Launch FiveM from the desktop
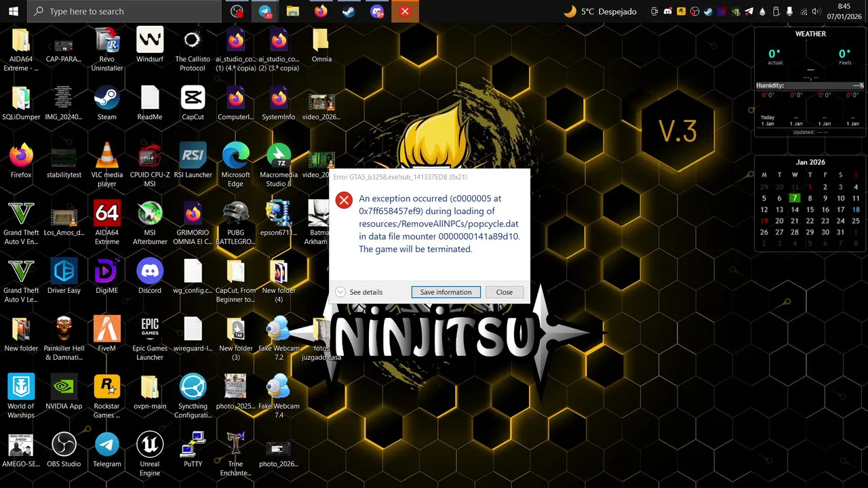The height and width of the screenshot is (488, 868). click(107, 335)
